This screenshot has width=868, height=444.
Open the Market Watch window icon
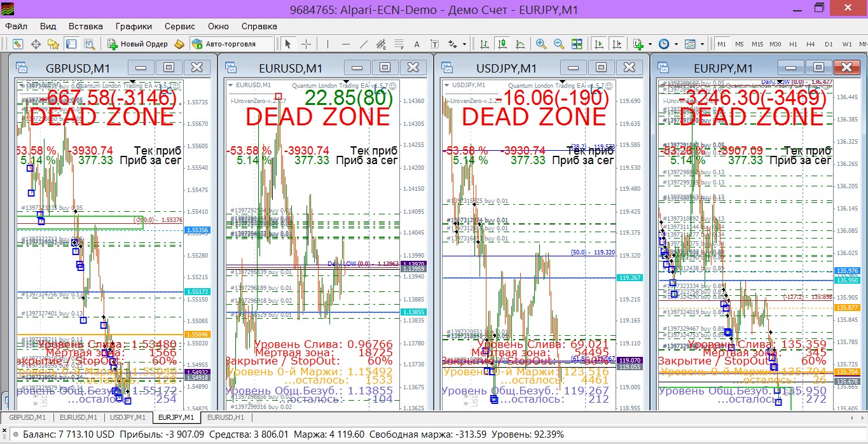18,44
